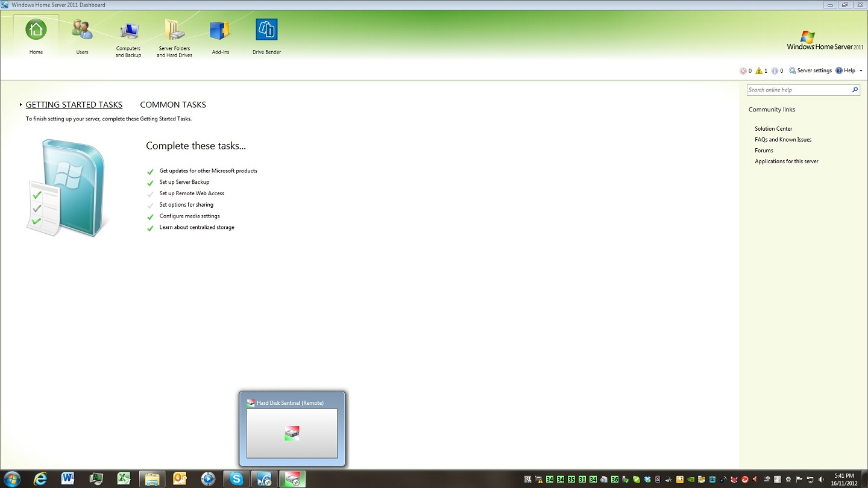Open Get updates for other Microsoft products
Image resolution: width=868 pixels, height=488 pixels.
coord(208,171)
